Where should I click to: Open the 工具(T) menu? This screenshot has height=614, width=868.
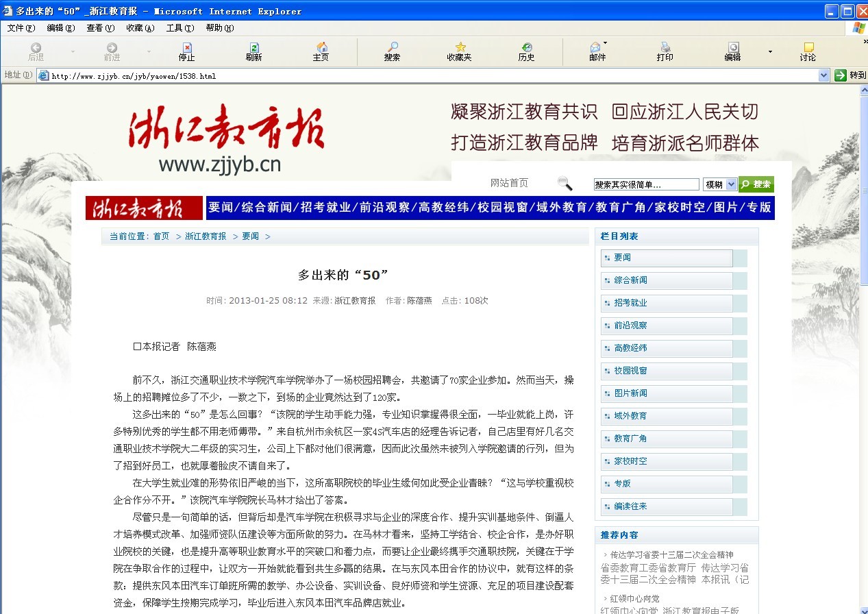(x=179, y=28)
